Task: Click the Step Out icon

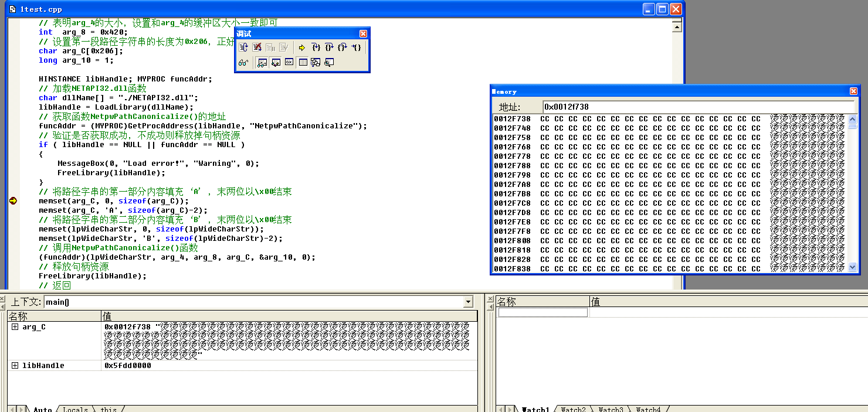Action: tap(343, 47)
